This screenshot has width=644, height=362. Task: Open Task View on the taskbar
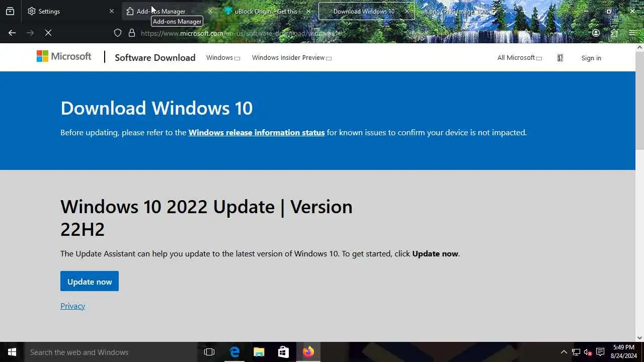click(209, 352)
